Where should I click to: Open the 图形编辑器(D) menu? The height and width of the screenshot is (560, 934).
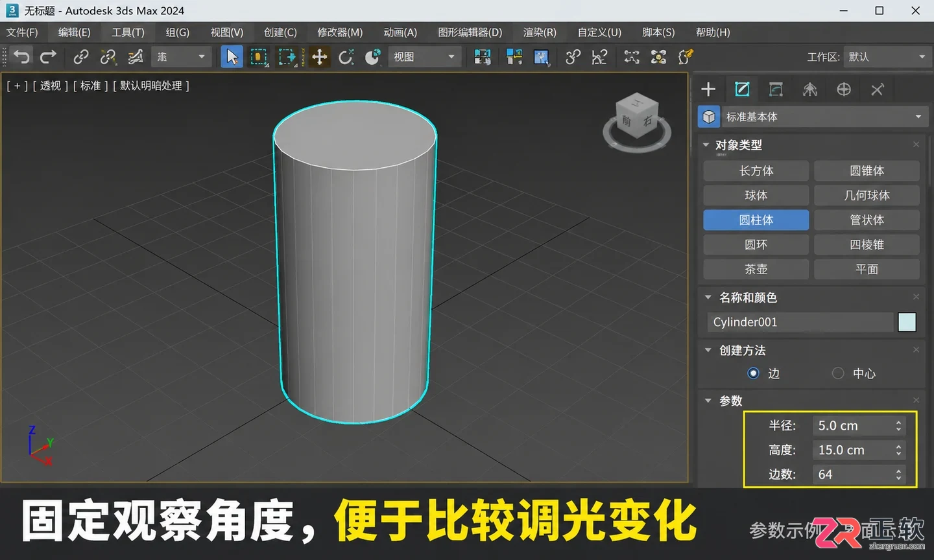pos(470,32)
